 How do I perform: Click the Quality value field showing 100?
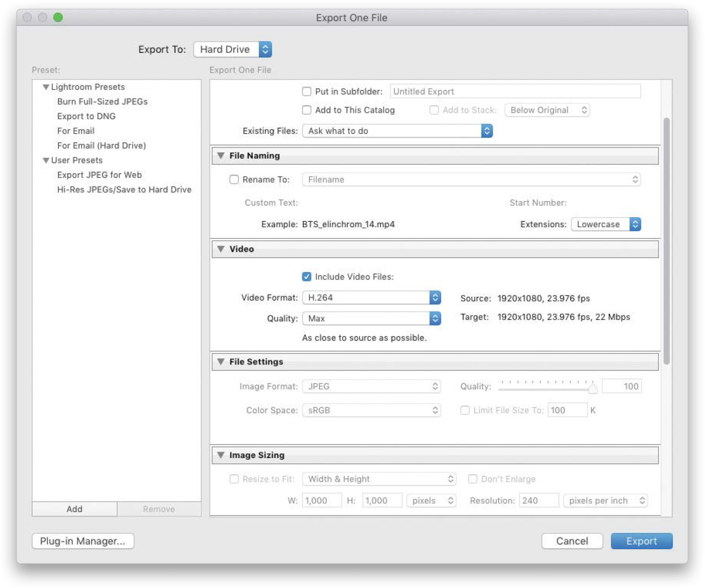[x=622, y=386]
